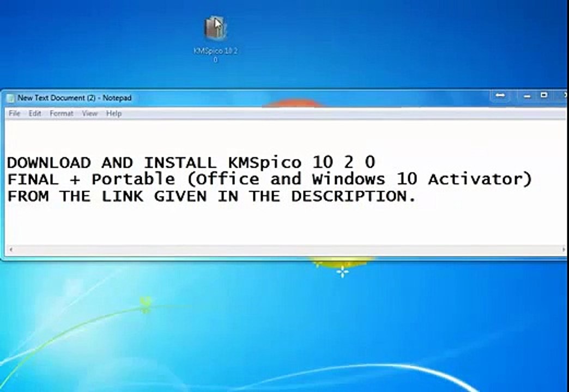Click the text line 'FROM THE LINK GIVEN IN THE DESCRIPTION.'

coord(211,196)
